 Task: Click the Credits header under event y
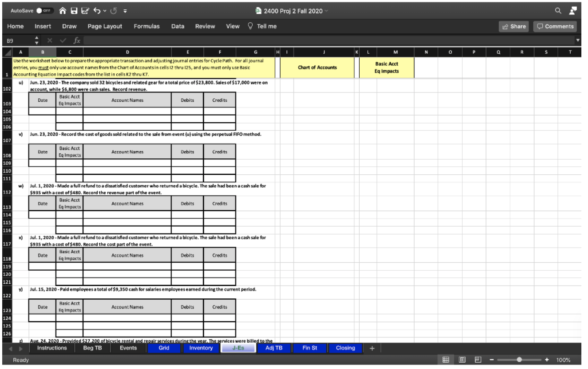[x=220, y=307]
